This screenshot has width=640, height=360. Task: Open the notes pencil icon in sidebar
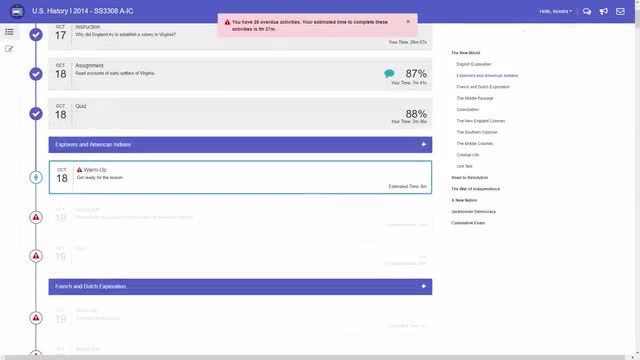click(9, 49)
